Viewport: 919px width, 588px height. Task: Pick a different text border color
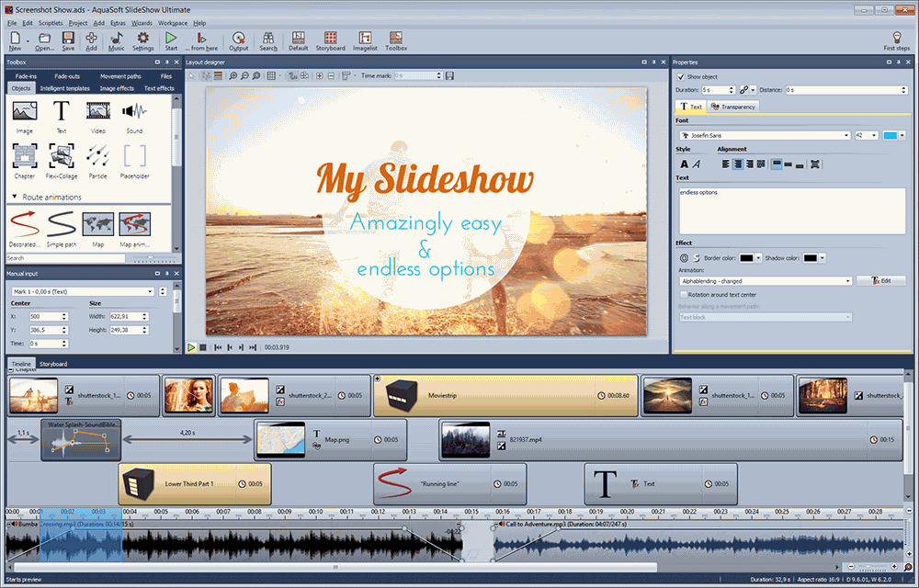(758, 259)
